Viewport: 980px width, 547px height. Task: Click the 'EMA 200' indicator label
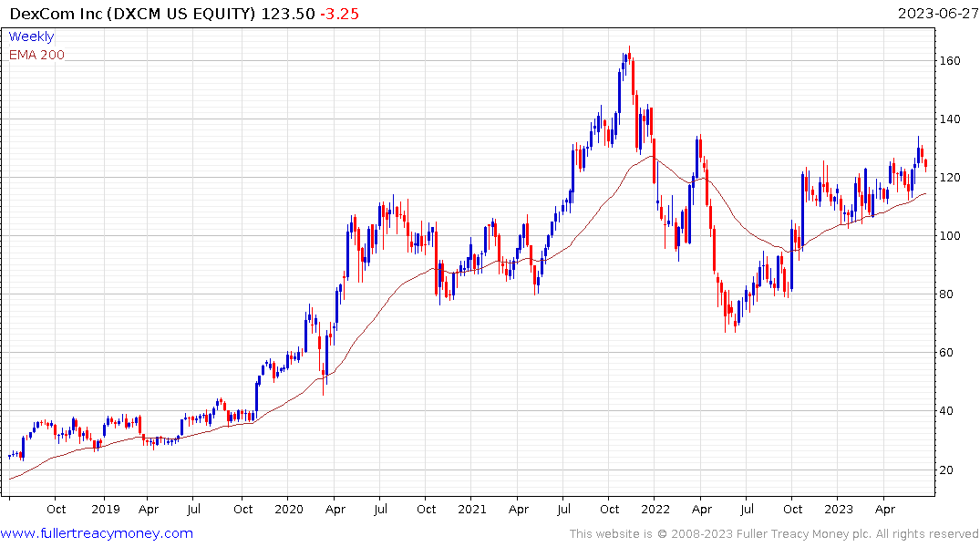tap(36, 55)
